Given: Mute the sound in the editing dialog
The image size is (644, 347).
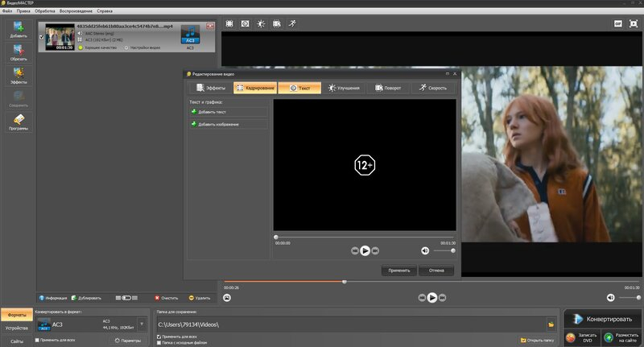Looking at the screenshot, I should tap(425, 250).
